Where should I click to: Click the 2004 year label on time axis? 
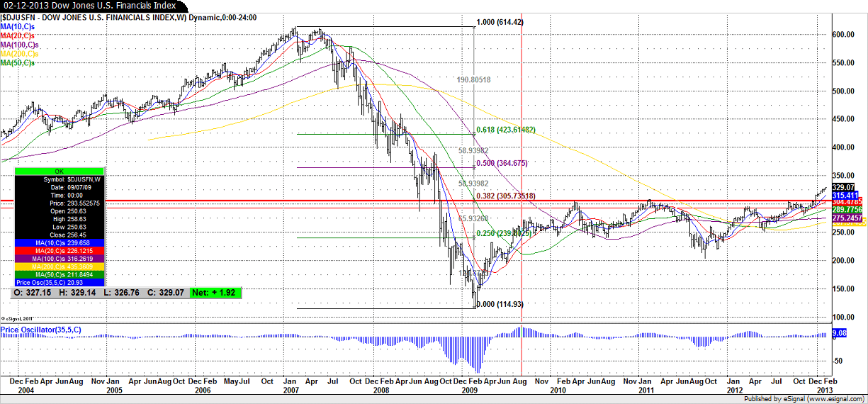pos(26,391)
